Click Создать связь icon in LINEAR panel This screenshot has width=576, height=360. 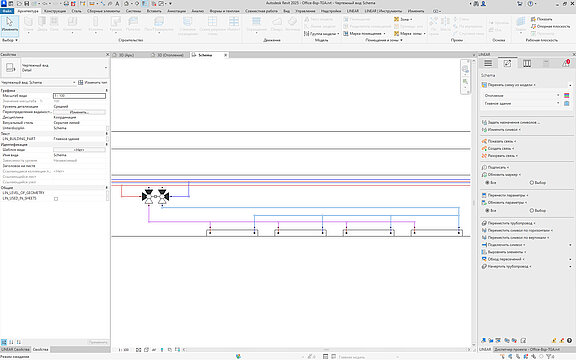pos(484,148)
